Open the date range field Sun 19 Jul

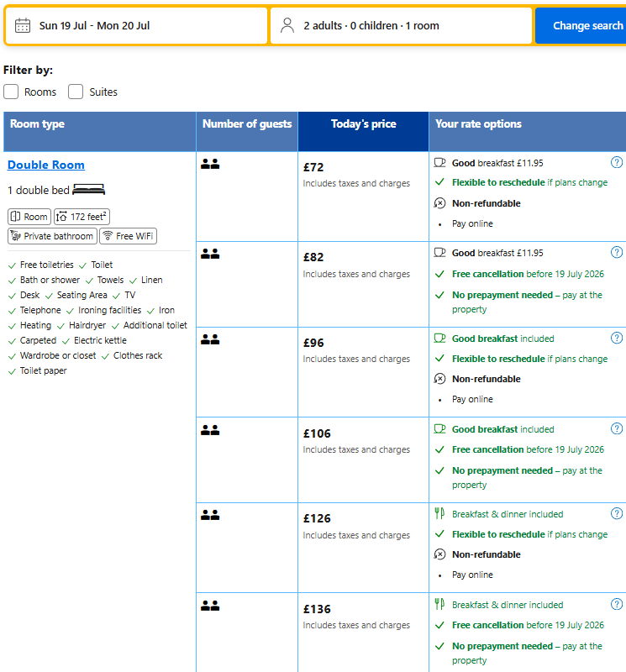[137, 26]
